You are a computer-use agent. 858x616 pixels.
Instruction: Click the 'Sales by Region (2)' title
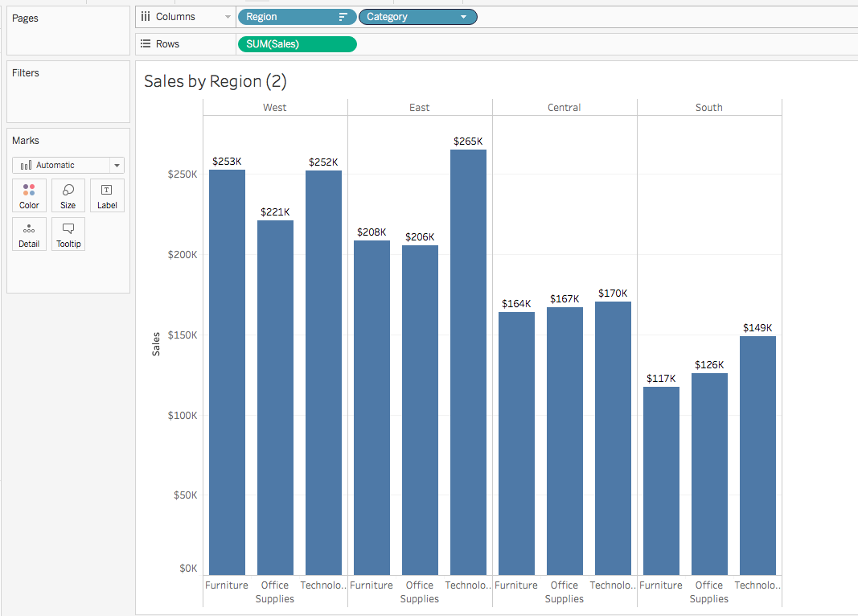tap(215, 81)
